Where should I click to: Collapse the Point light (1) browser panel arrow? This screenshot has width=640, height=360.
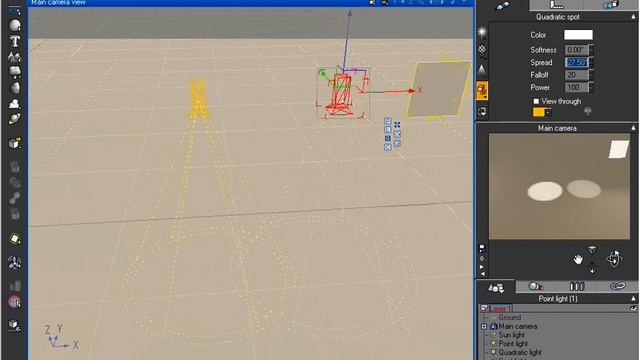click(x=633, y=299)
